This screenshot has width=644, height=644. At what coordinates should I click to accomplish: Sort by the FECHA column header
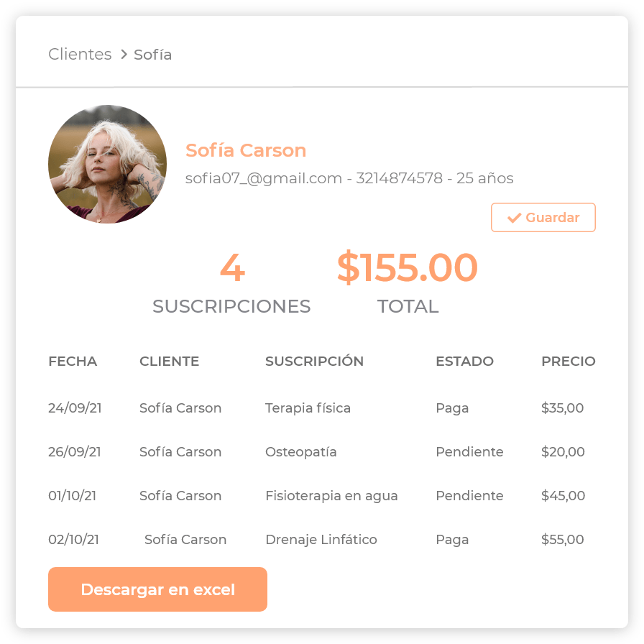73,362
